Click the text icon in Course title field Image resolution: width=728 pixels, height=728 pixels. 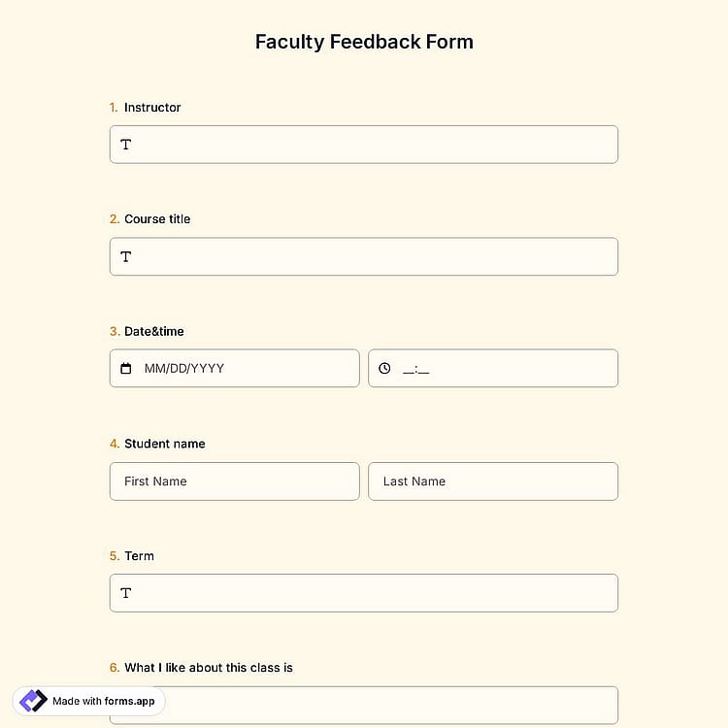click(x=126, y=257)
